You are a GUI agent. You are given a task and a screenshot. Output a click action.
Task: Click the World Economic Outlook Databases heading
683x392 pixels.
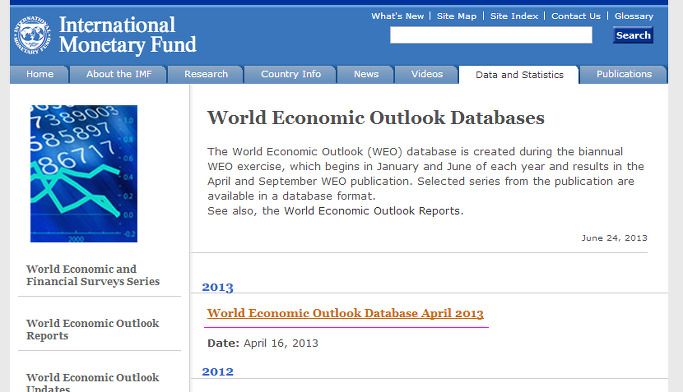click(375, 118)
